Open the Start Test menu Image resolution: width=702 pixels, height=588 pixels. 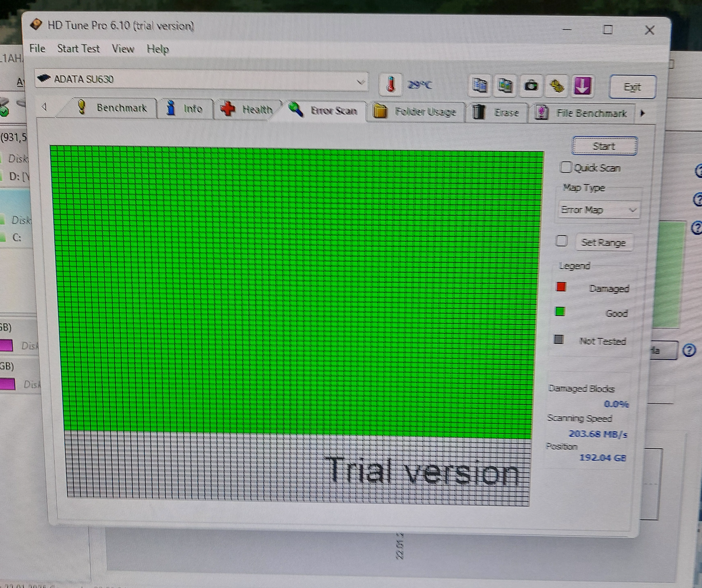pyautogui.click(x=78, y=49)
